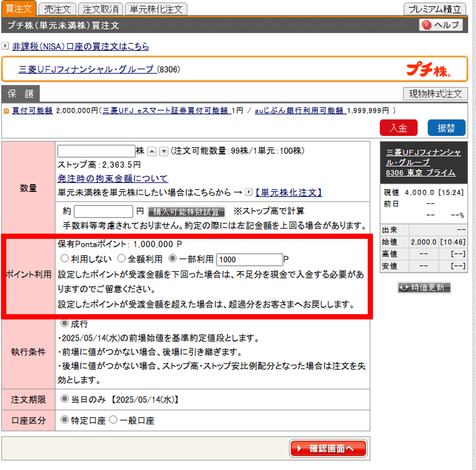The height and width of the screenshot is (470, 476).
Task: Click the arrow icon beside the NISA link
Action: (5, 46)
